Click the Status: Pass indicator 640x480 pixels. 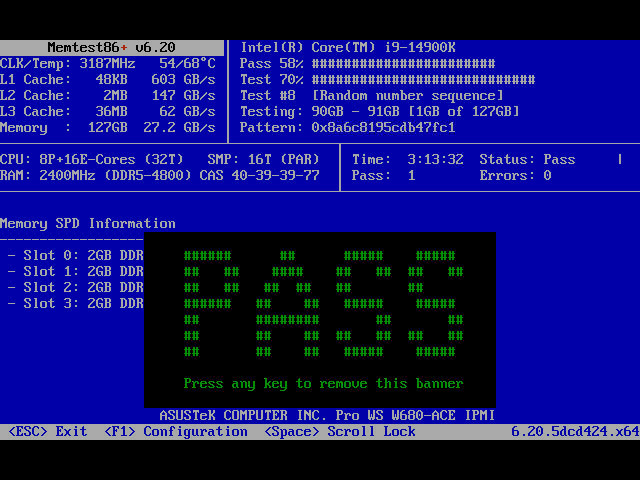(x=527, y=159)
